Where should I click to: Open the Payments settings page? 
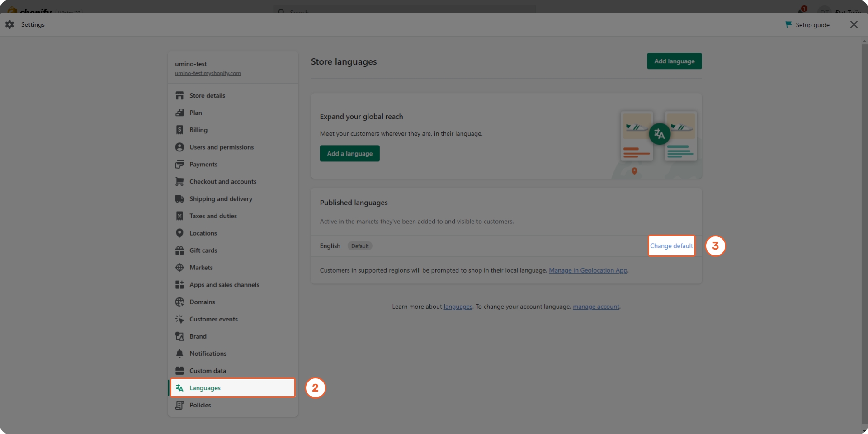click(x=203, y=165)
